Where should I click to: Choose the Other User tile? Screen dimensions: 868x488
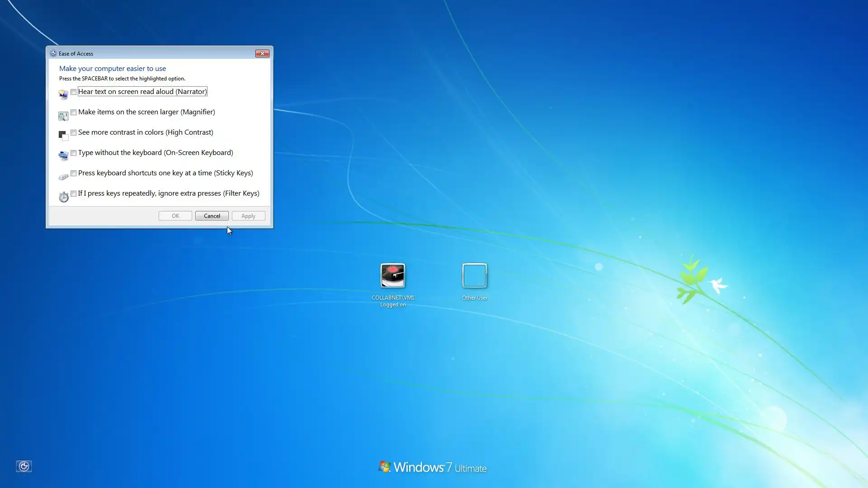click(x=474, y=276)
